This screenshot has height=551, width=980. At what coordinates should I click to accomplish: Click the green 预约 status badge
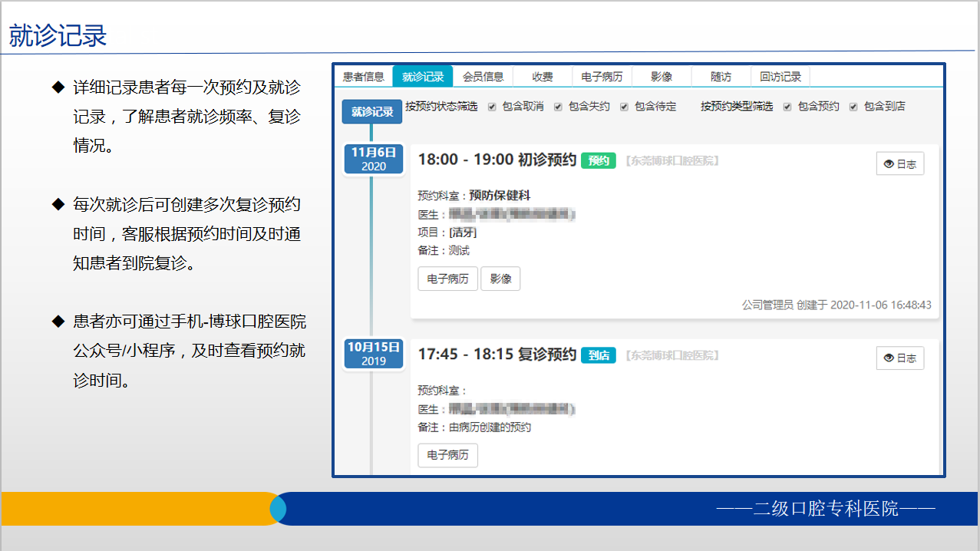598,162
